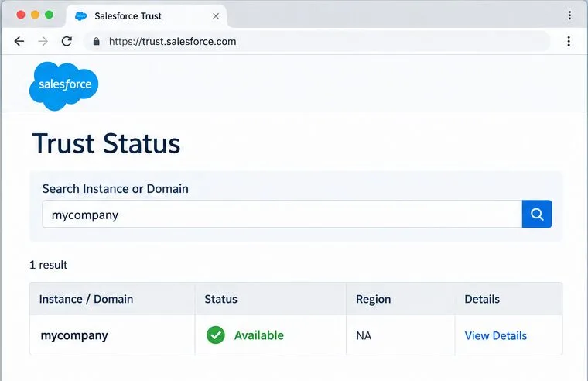Reload the page with refresh icon
The height and width of the screenshot is (381, 588).
67,41
